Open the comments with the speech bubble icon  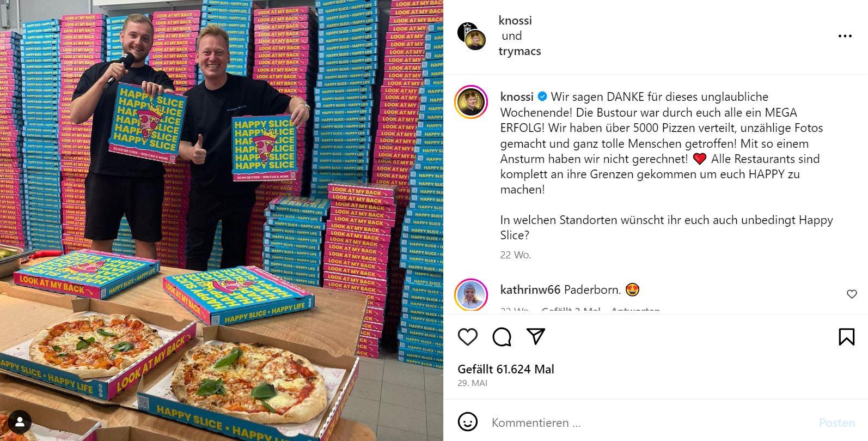502,336
